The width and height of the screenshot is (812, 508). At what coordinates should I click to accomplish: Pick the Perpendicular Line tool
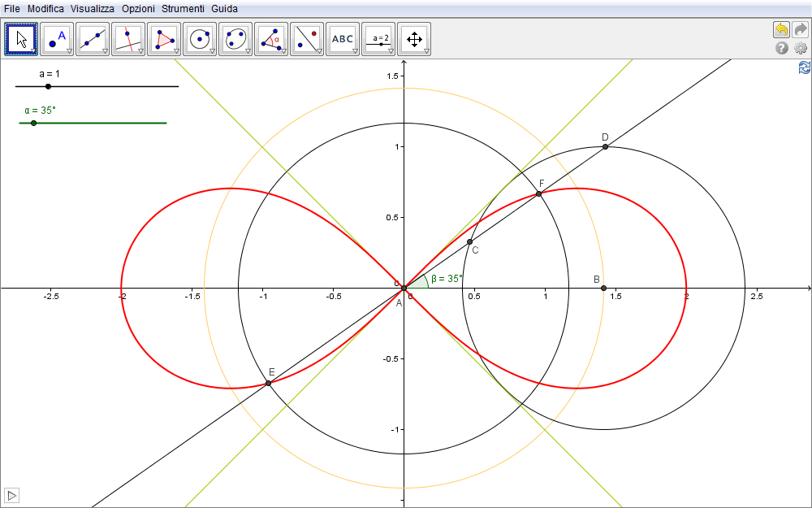pos(128,38)
